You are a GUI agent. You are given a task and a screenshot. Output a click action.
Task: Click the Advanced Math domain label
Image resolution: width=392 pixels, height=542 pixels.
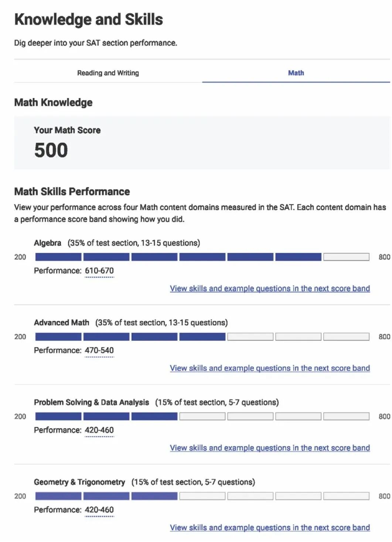(x=62, y=323)
